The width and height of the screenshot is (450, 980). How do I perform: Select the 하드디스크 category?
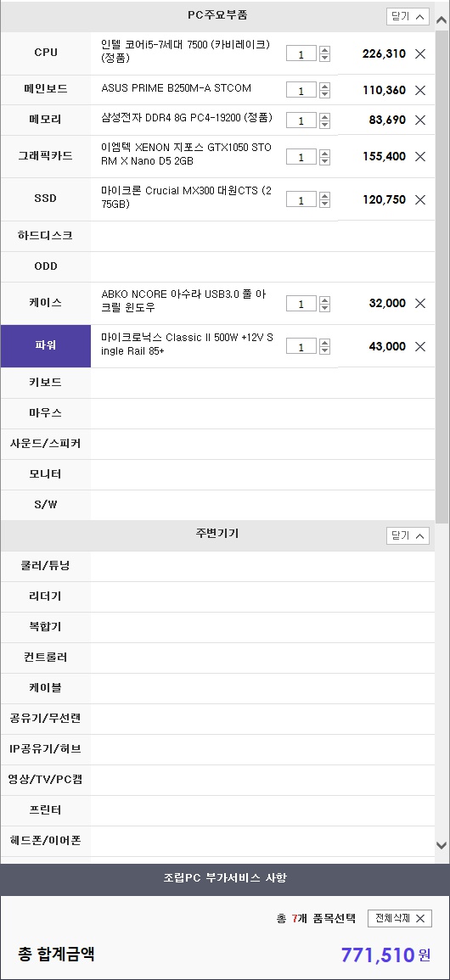pos(46,236)
